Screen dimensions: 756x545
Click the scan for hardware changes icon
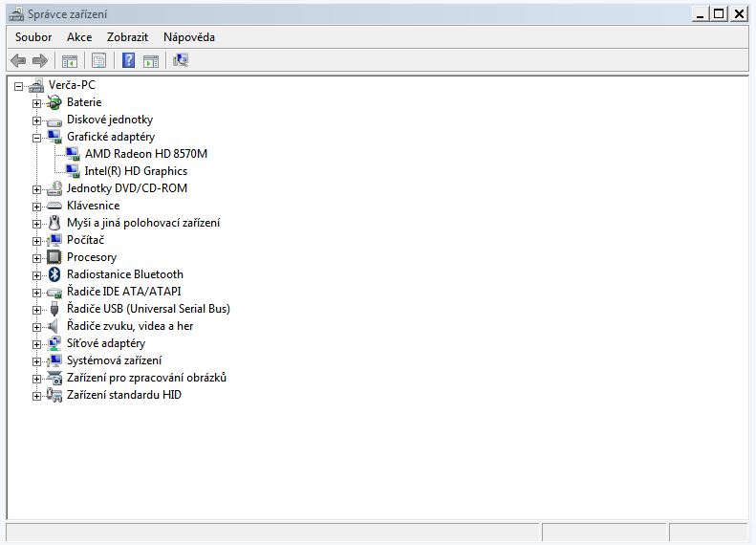click(181, 61)
